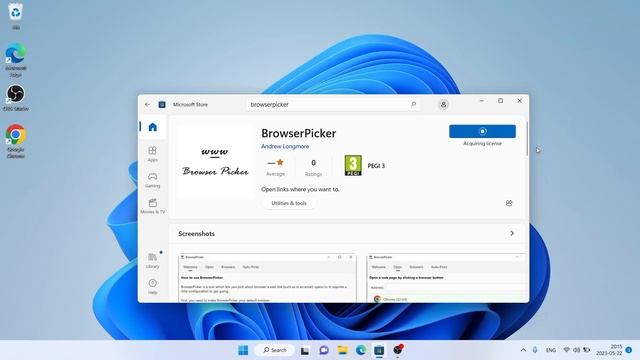Open the volume tray icon
The image size is (640, 360).
click(576, 350)
